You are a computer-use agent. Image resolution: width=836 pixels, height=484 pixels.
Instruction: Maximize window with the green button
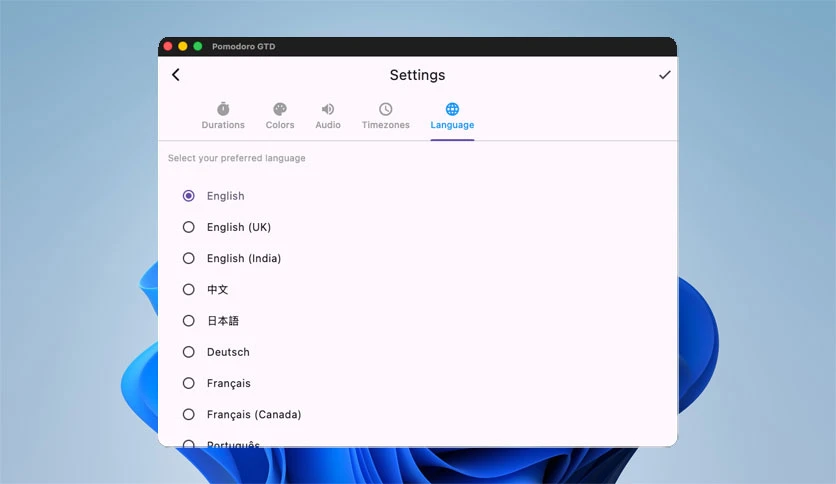click(x=197, y=46)
